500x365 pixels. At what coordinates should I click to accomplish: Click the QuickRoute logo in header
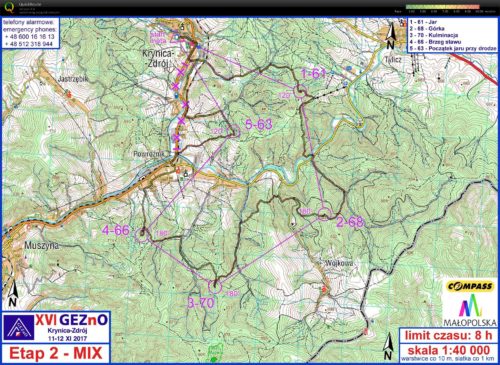[9, 7]
